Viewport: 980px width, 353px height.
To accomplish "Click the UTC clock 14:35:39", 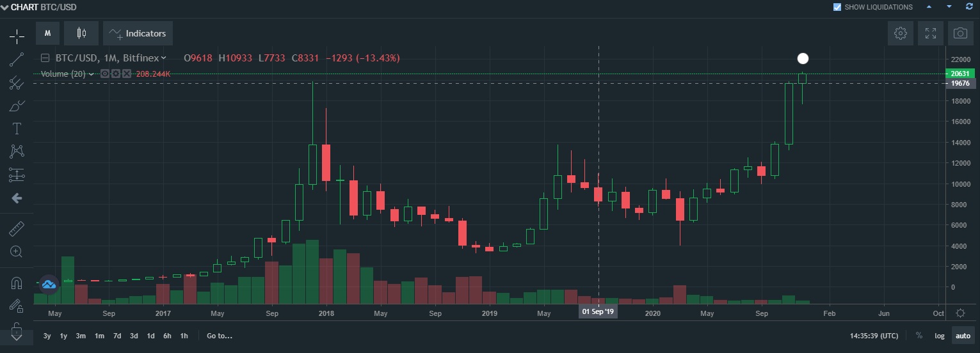I will coord(874,336).
